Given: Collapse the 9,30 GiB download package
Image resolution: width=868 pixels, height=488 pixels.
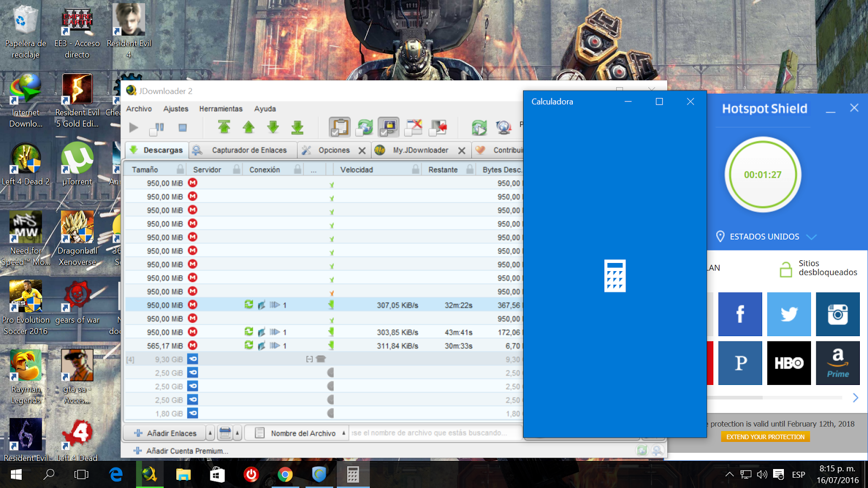Looking at the screenshot, I should 309,359.
